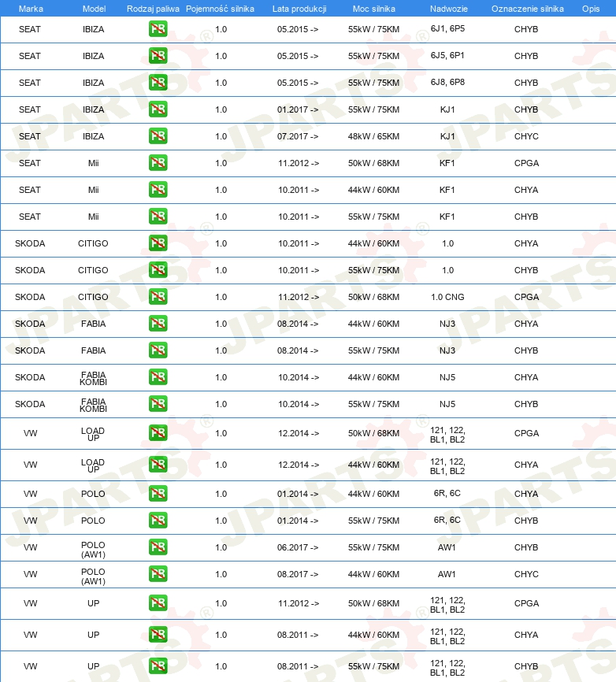
Task: Click the Rodzaj paliwa column header
Action: [153, 9]
